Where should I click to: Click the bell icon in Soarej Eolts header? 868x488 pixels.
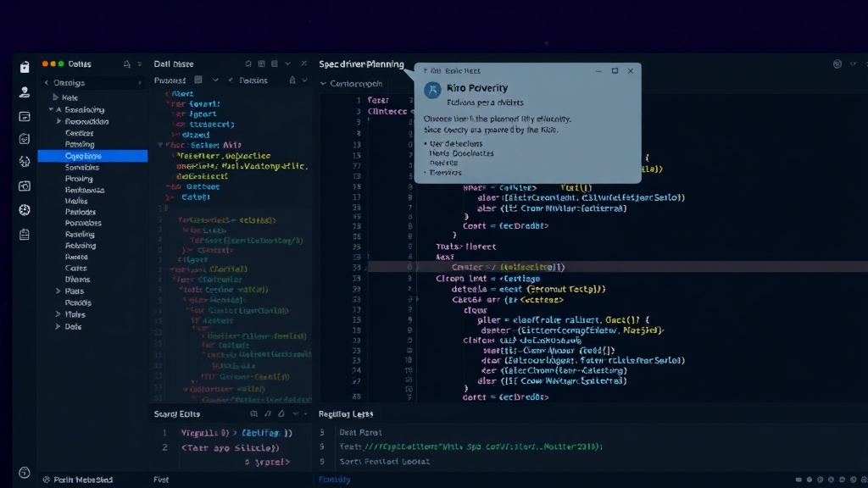[281, 413]
